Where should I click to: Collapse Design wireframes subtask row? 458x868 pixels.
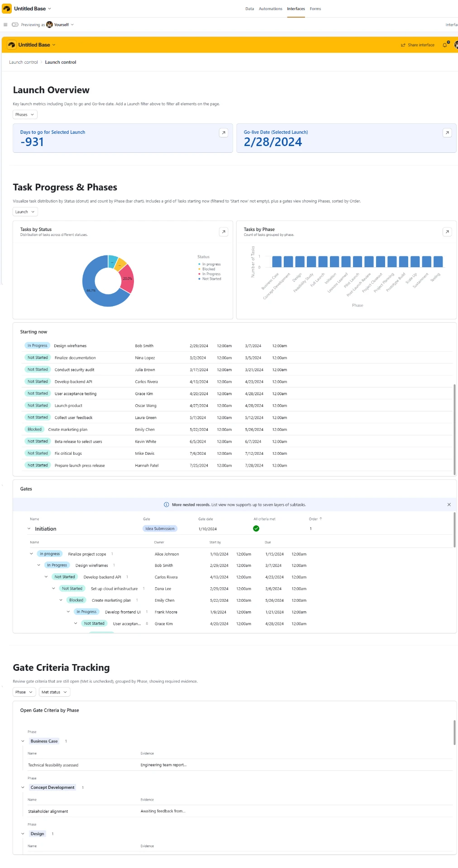(x=38, y=565)
